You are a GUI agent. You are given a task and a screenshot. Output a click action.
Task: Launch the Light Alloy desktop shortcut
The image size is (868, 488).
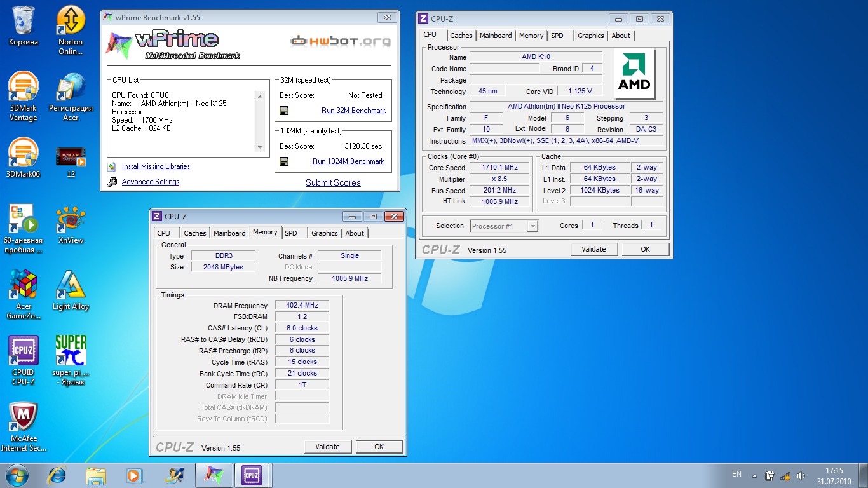(71, 290)
